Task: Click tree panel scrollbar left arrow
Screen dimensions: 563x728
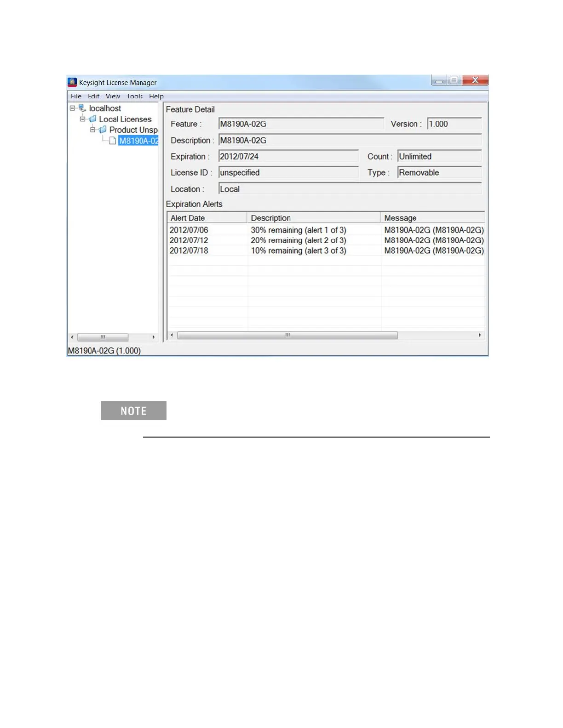Action: pyautogui.click(x=72, y=337)
